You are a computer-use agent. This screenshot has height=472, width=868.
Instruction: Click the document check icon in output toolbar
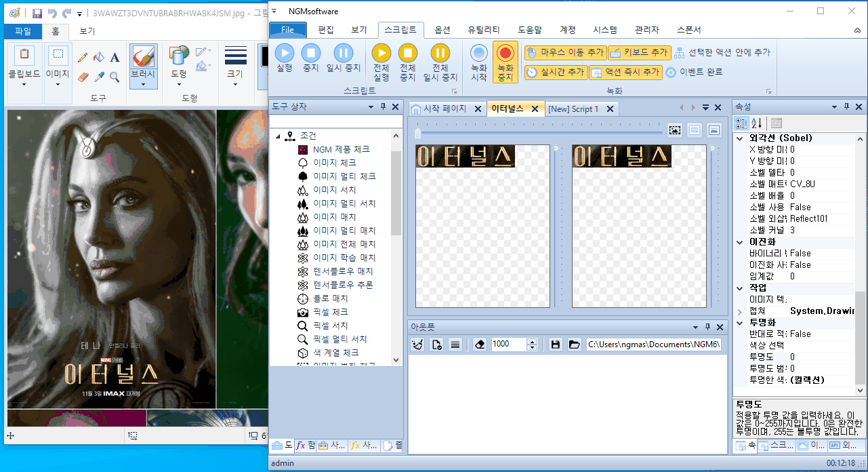click(x=436, y=345)
